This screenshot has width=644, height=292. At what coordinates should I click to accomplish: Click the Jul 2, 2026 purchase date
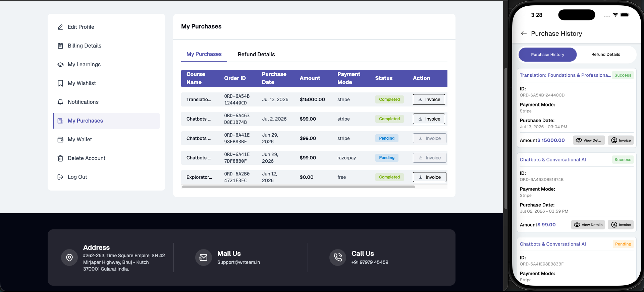(274, 119)
